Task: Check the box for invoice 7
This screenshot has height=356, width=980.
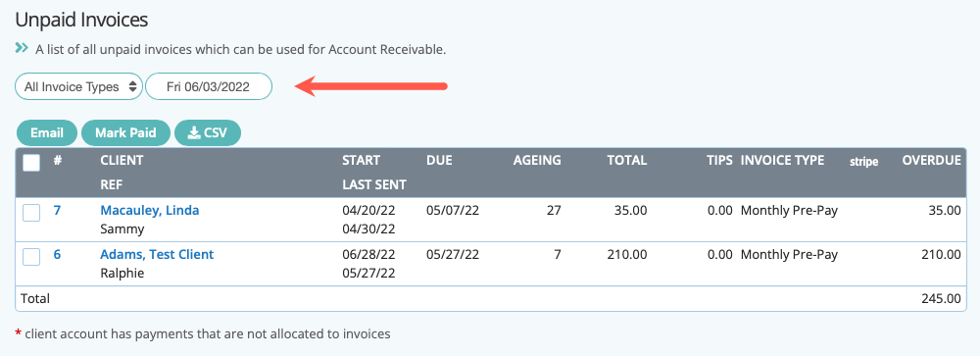Action: 31,213
